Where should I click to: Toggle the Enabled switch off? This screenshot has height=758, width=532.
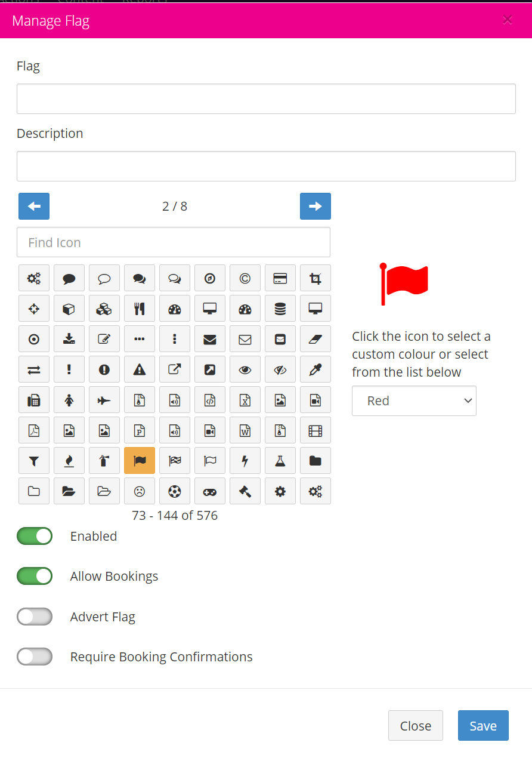tap(35, 536)
